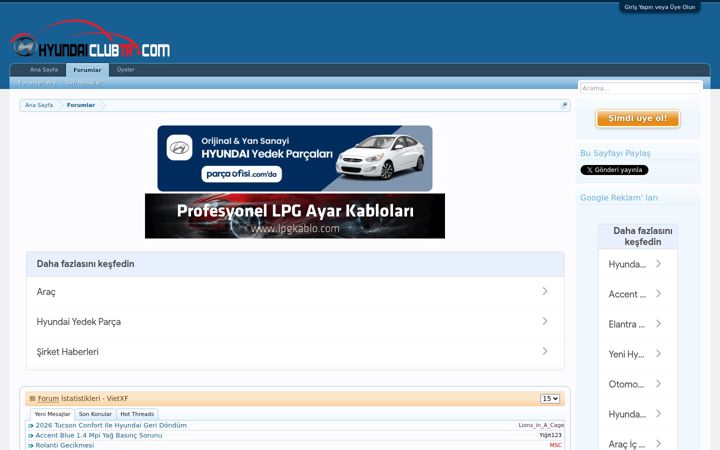This screenshot has width=720, height=450.
Task: Open user MSC profile
Action: (x=555, y=445)
